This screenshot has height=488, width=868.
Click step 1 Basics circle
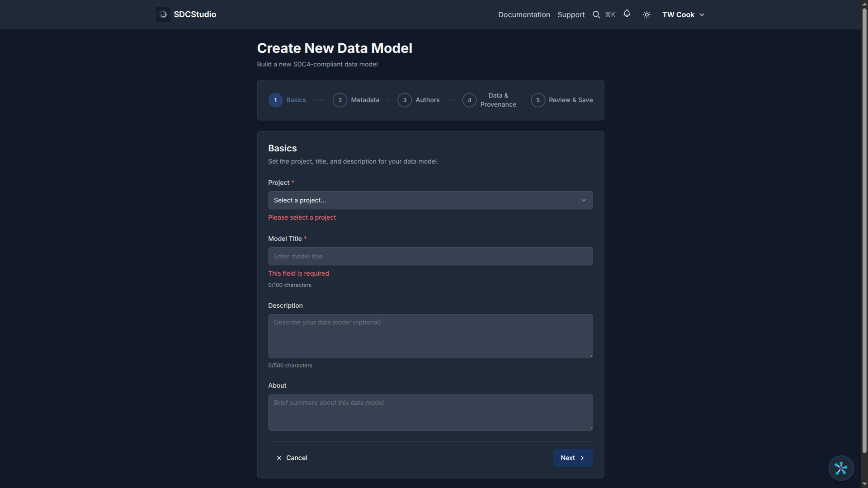click(275, 100)
